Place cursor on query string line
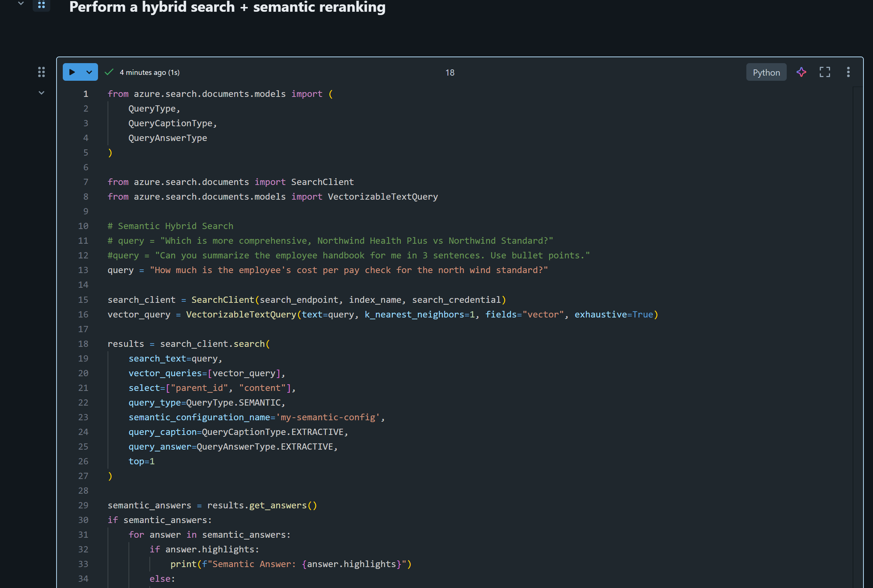 (x=348, y=270)
